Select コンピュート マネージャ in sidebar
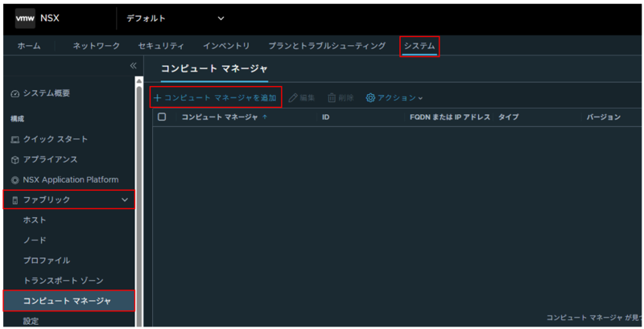 click(69, 301)
